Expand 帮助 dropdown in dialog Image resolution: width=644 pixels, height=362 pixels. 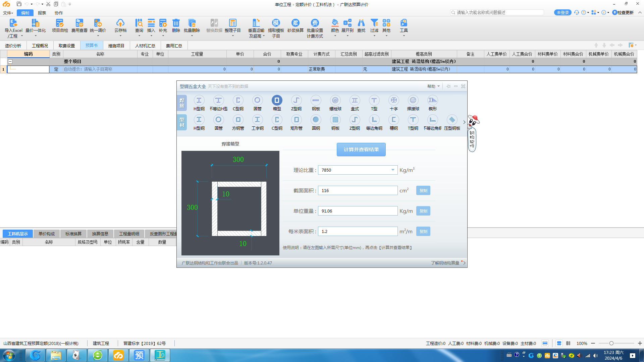tap(433, 86)
